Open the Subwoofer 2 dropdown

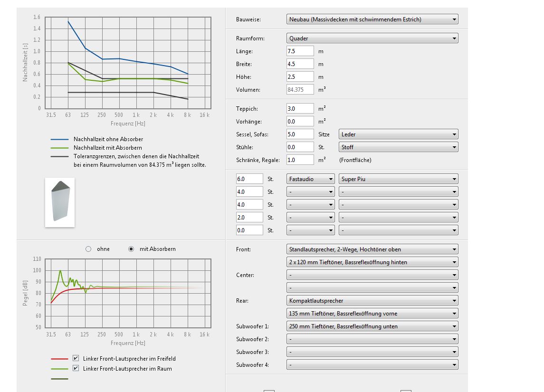372,339
